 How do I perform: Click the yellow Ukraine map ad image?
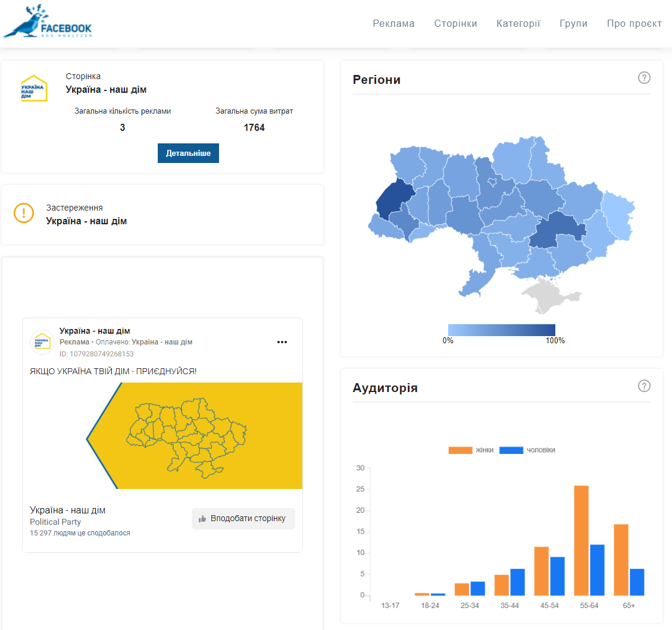(x=194, y=435)
